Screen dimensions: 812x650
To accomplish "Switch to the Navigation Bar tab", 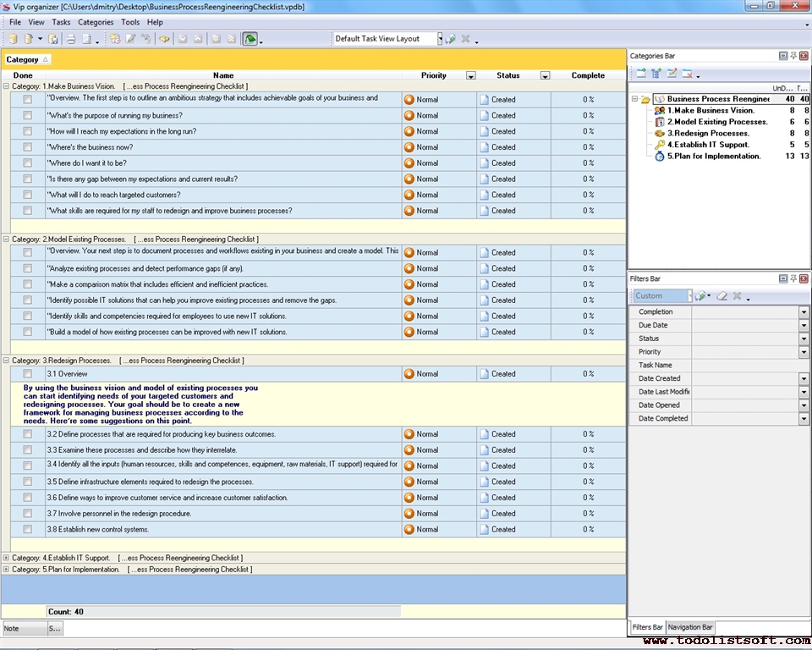I will (690, 627).
